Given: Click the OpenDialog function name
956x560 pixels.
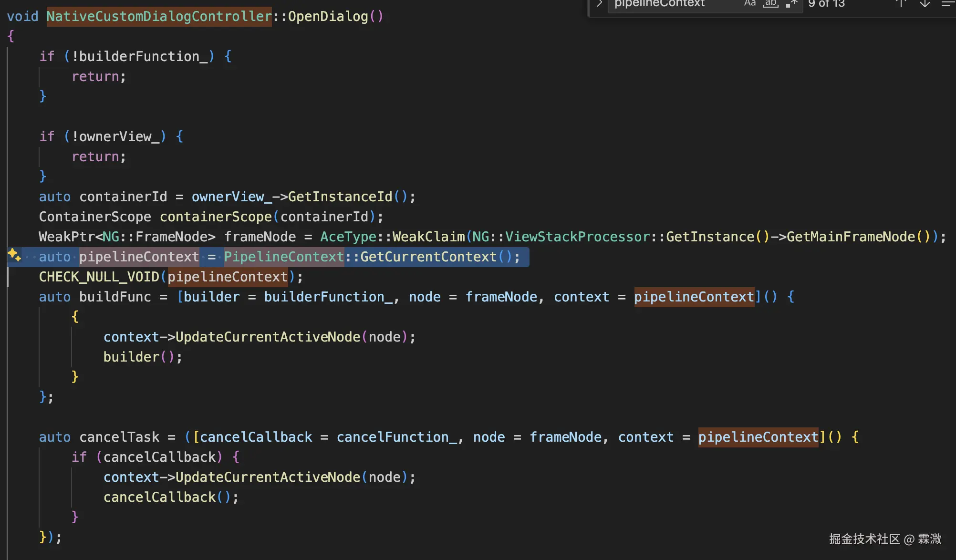Looking at the screenshot, I should (328, 16).
